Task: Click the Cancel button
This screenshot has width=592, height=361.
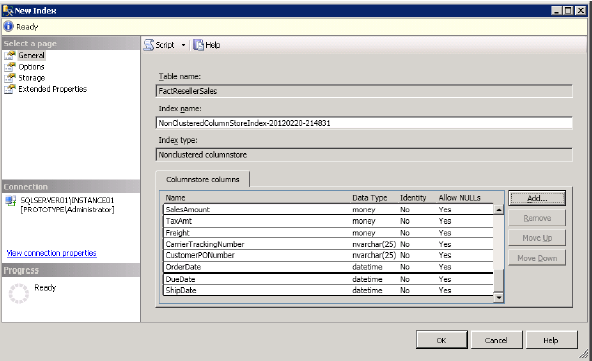Action: [x=496, y=340]
